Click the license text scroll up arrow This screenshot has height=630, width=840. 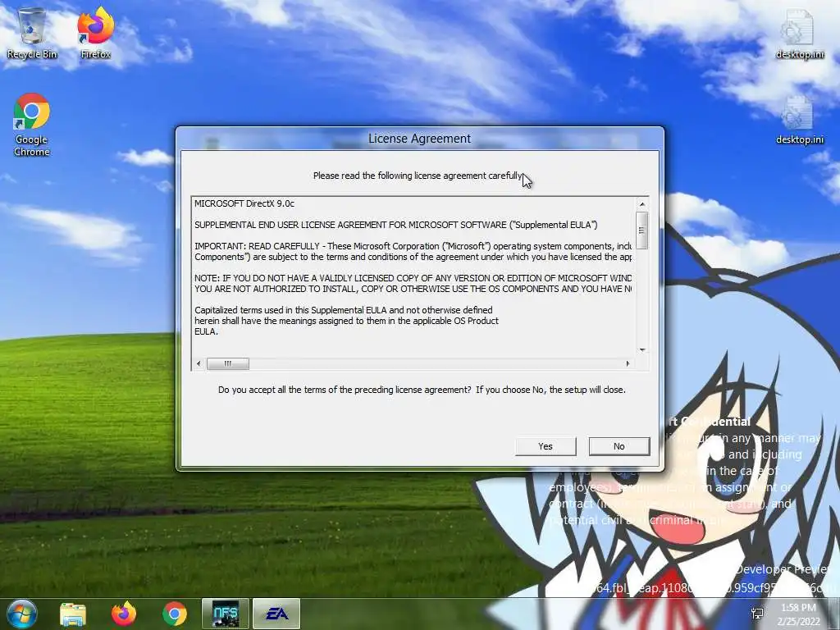click(x=641, y=204)
